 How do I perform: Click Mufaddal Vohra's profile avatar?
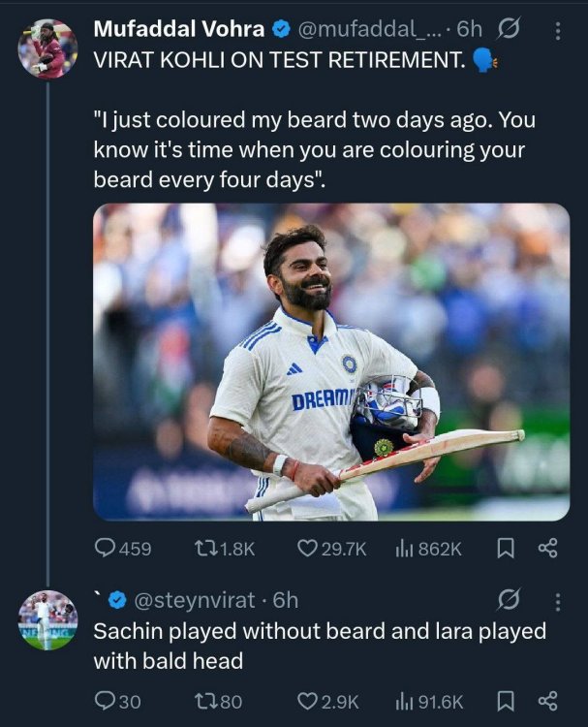(47, 48)
